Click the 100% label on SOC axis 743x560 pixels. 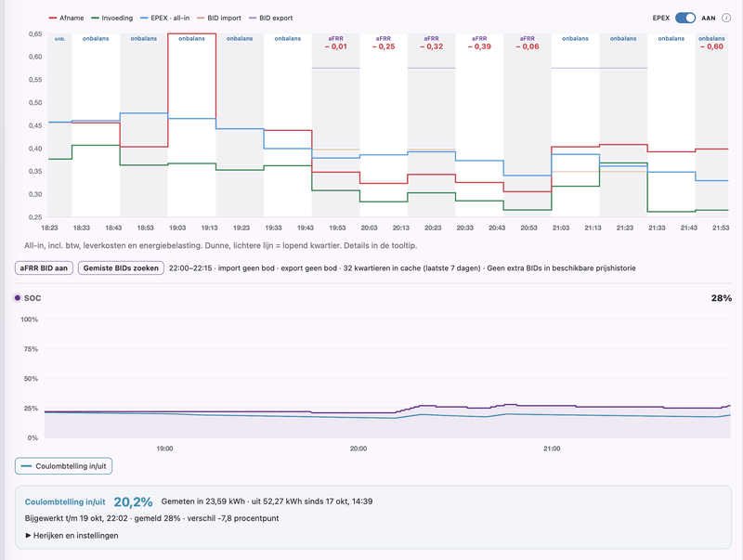point(29,319)
